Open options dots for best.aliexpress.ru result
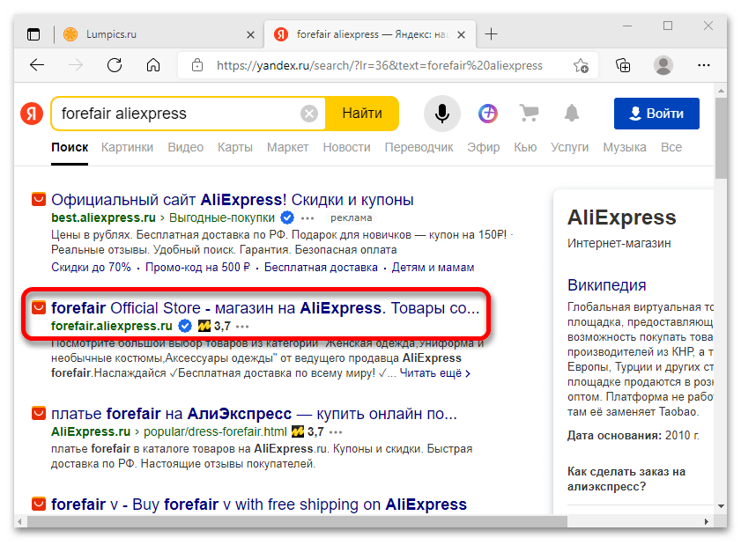This screenshot has width=741, height=560. pos(308,218)
